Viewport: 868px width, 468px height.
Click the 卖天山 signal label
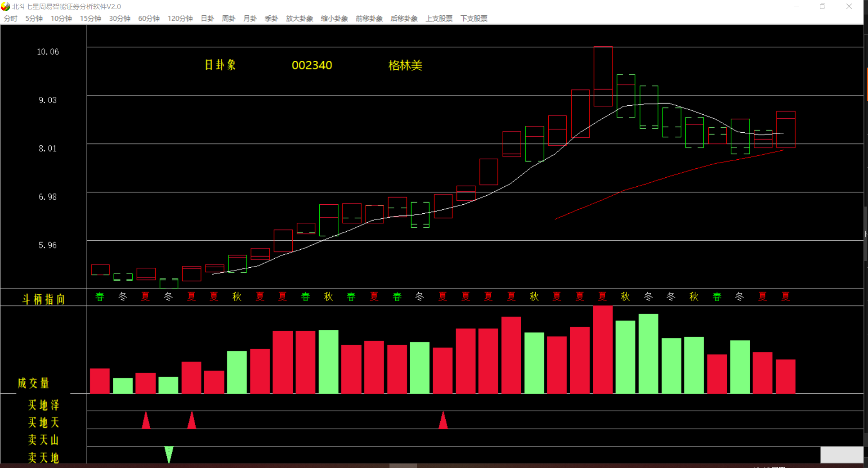click(x=44, y=440)
